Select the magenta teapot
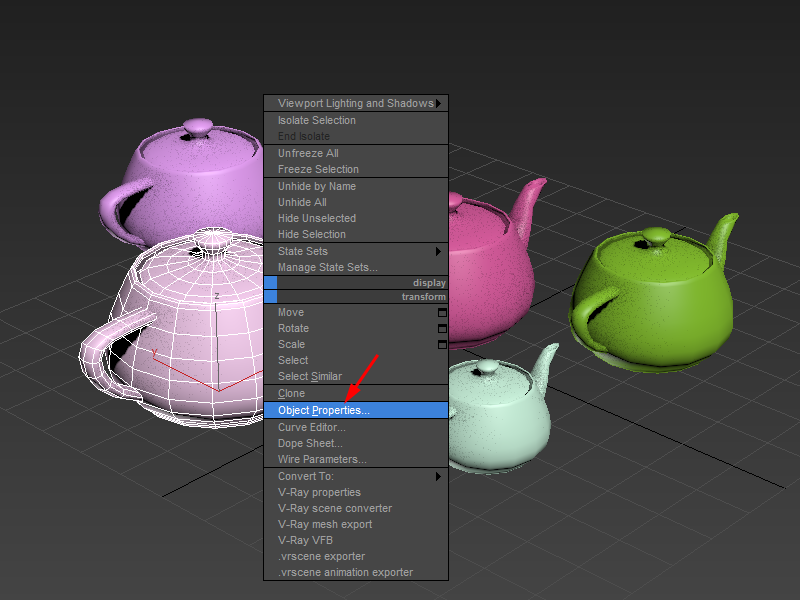 (x=490, y=276)
